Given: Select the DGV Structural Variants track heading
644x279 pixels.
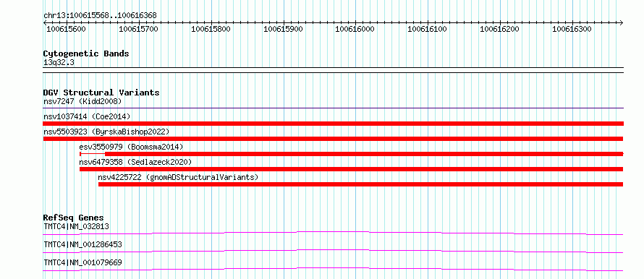Looking at the screenshot, I should click(x=101, y=93).
